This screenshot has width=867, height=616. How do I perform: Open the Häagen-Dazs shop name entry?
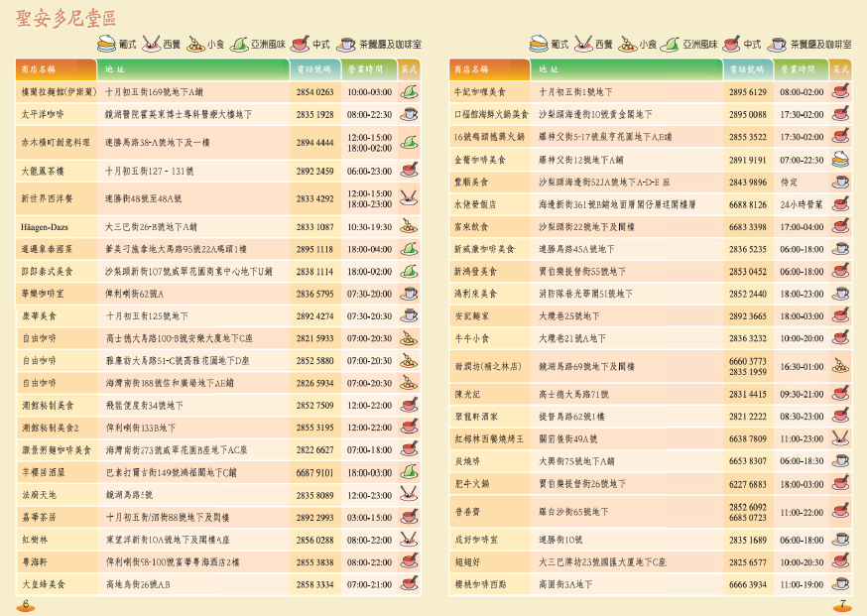pos(38,226)
